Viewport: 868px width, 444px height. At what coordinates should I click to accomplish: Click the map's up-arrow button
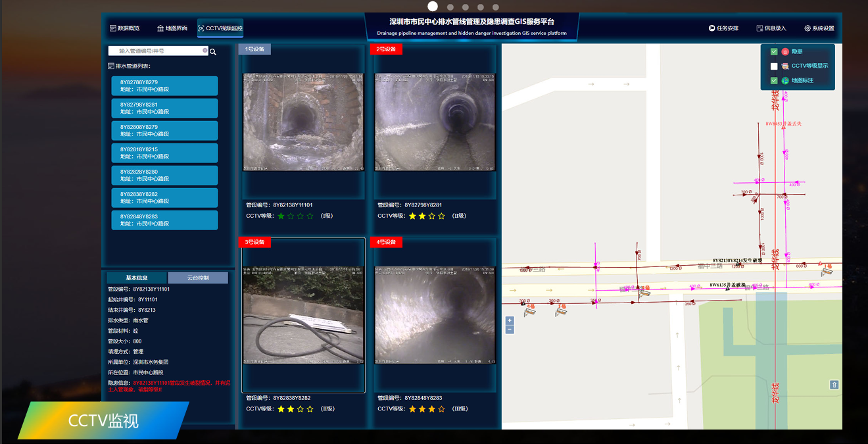click(834, 385)
